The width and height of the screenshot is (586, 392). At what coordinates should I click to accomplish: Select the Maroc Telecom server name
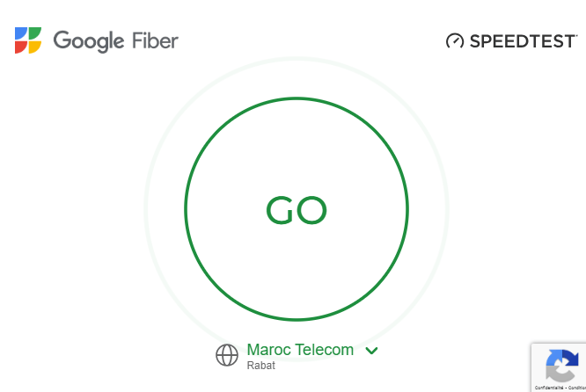click(x=300, y=350)
